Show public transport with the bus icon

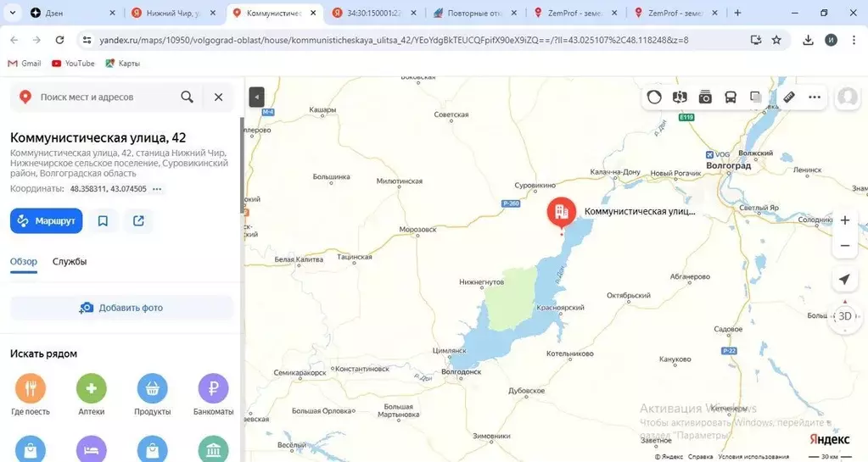731,97
